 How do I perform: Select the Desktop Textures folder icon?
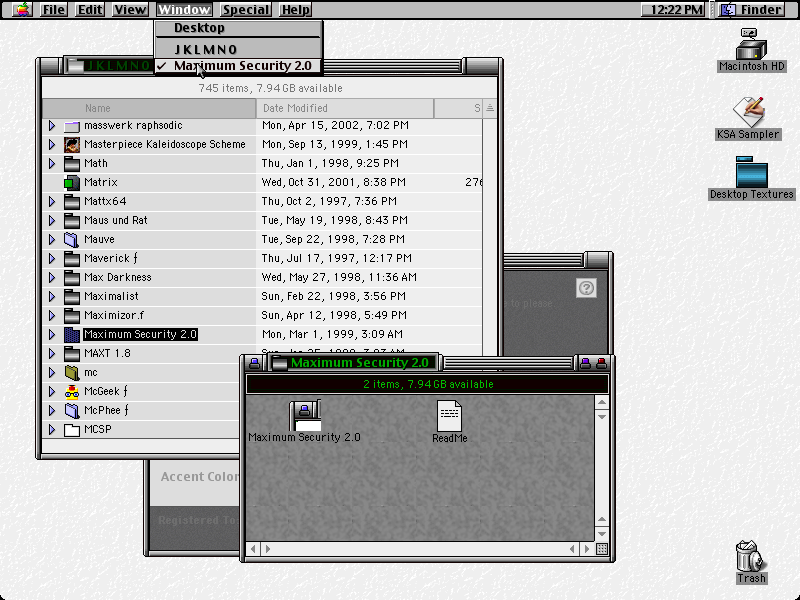coord(751,172)
